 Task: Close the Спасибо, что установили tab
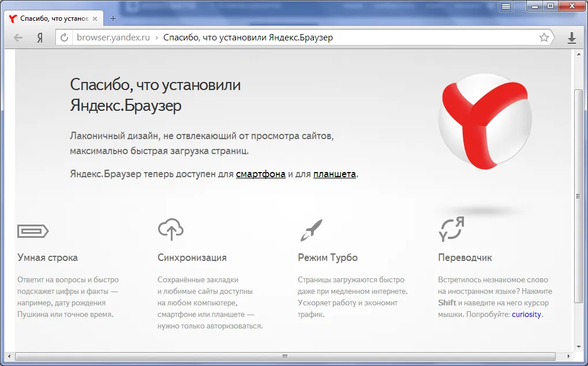(95, 18)
